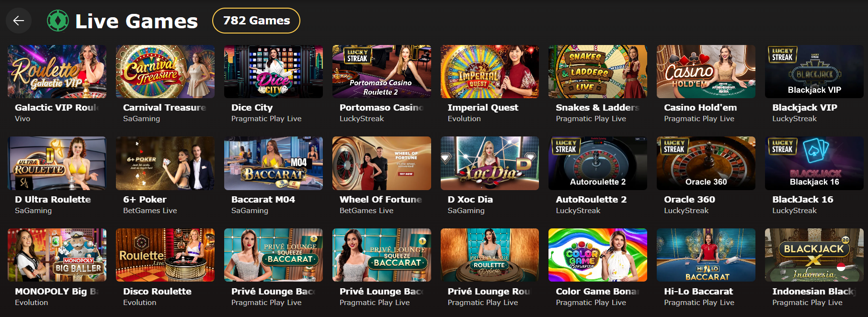Launch the 6+ Poker game thumbnail
868x317 pixels.
165,163
